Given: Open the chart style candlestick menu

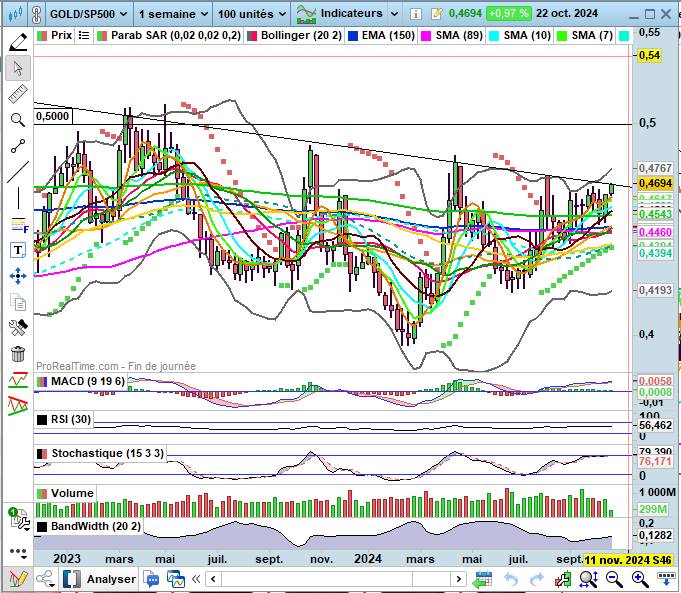Looking at the screenshot, I should [15, 14].
